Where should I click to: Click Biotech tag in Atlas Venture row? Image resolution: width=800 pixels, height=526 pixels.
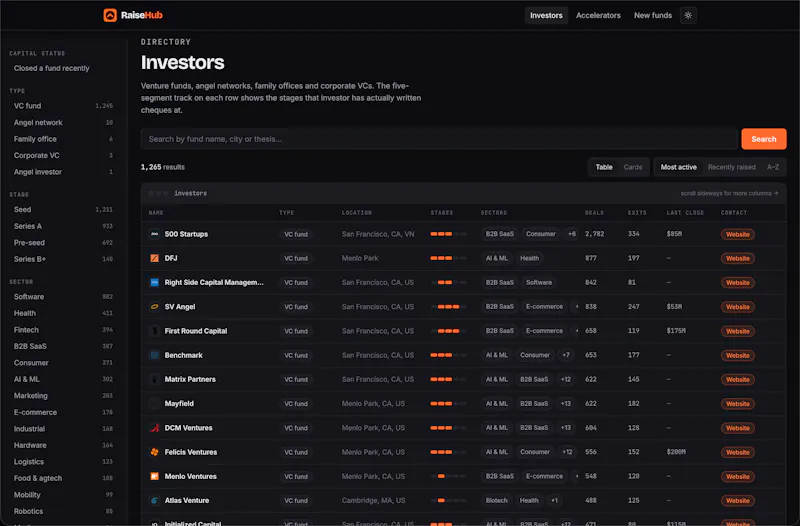pos(496,500)
